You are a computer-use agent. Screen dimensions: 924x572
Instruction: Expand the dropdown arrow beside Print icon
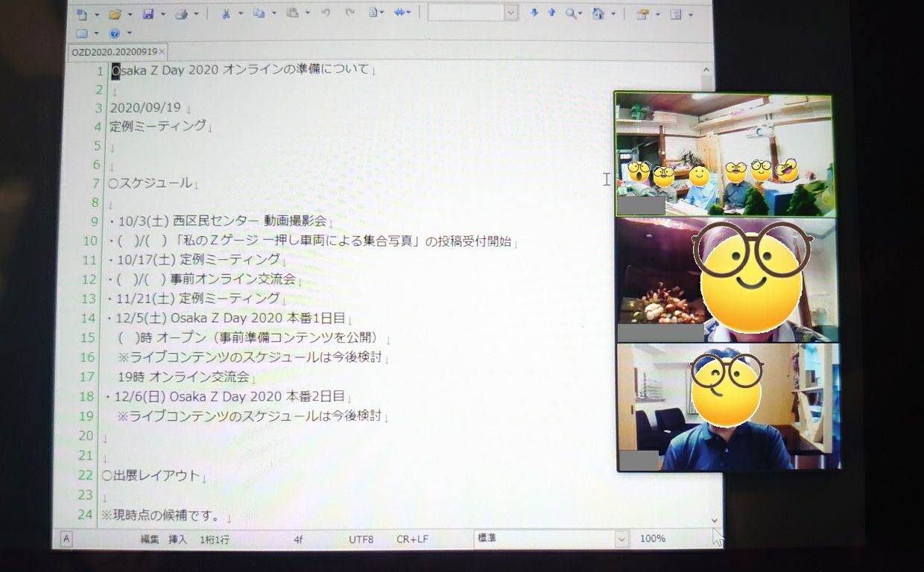pos(197,15)
